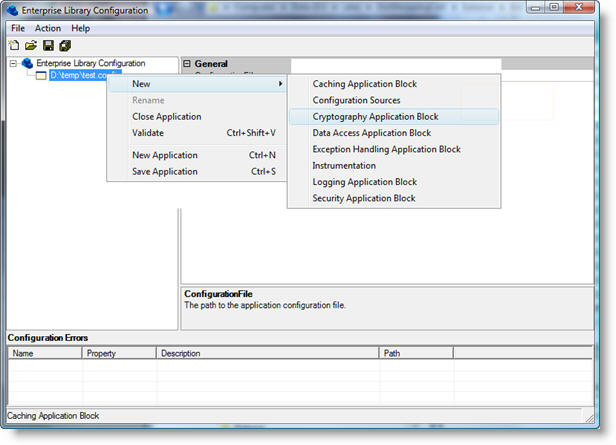The height and width of the screenshot is (445, 616).
Task: Click the ConfigurationFile description heading
Action: tap(218, 294)
